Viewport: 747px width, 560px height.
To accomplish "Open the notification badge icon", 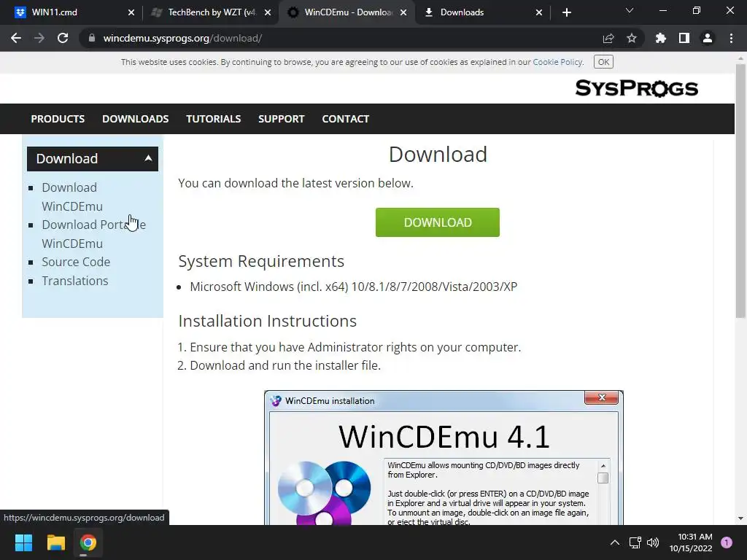I will click(726, 542).
